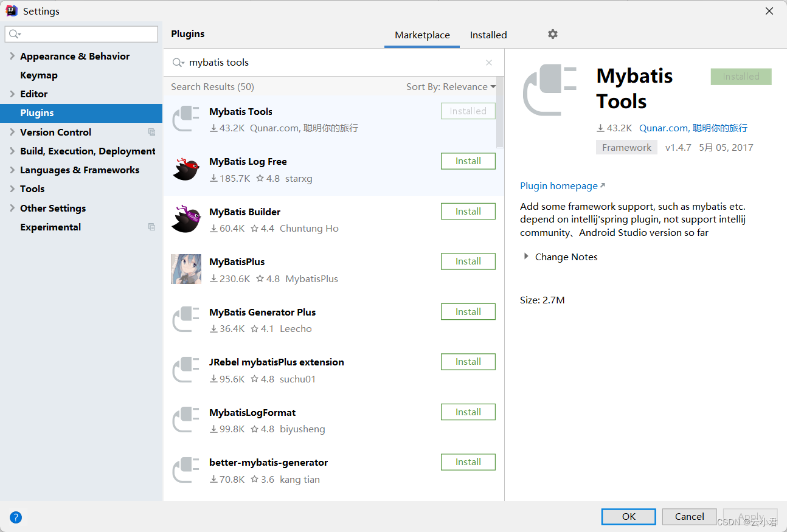Expand the Appearance & Behavior tree node
The height and width of the screenshot is (532, 787).
12,56
